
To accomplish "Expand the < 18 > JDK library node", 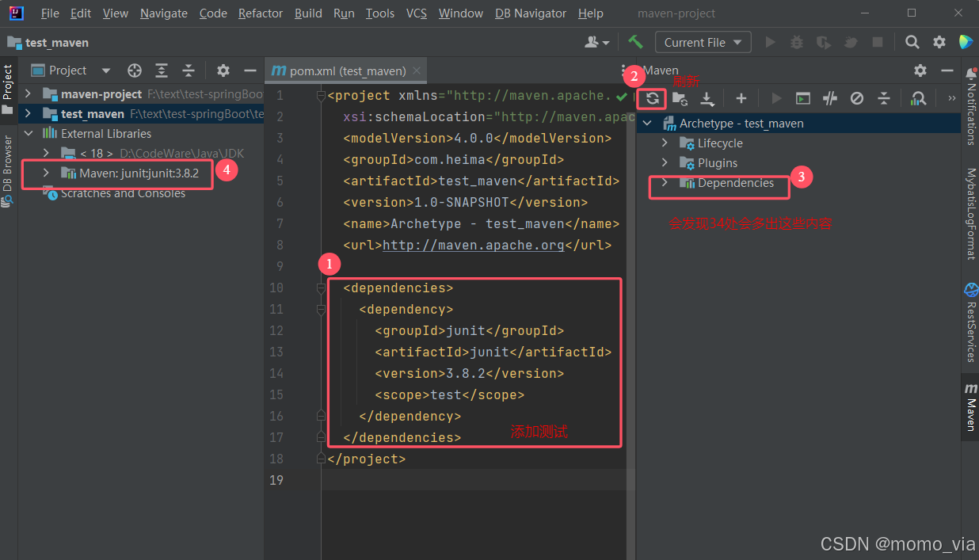I will (46, 153).
